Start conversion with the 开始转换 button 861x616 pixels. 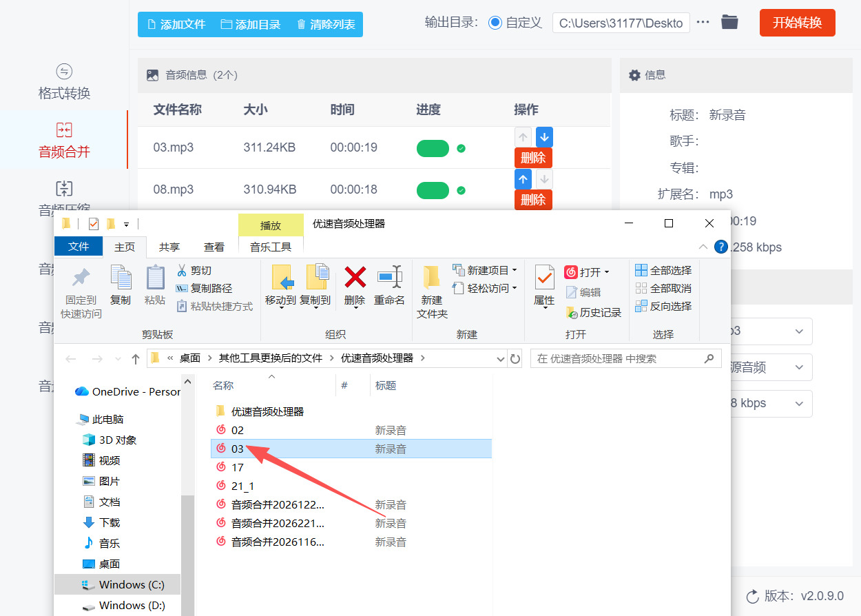[x=797, y=23]
